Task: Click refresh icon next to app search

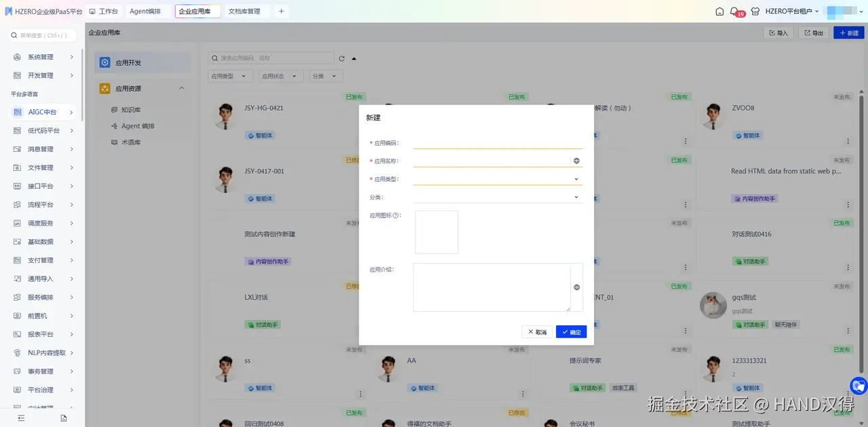Action: point(342,58)
